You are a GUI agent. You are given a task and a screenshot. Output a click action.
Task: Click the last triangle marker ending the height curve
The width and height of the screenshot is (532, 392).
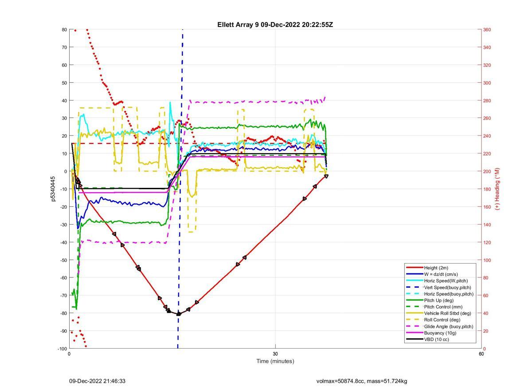pos(326,176)
